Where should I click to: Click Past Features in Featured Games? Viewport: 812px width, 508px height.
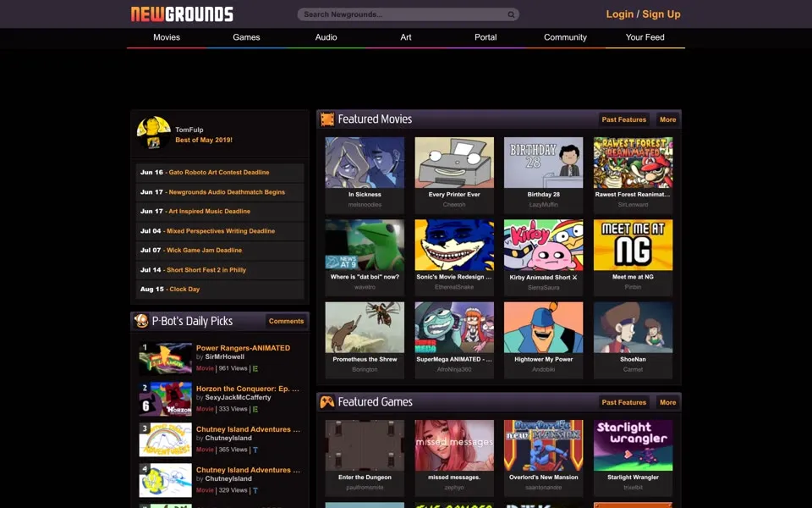click(x=624, y=402)
